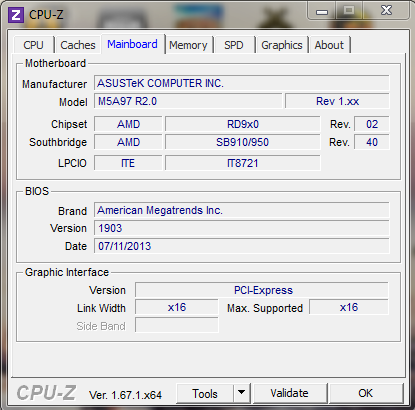Expand the Tools dropdown arrow
This screenshot has width=415, height=410.
pos(242,394)
